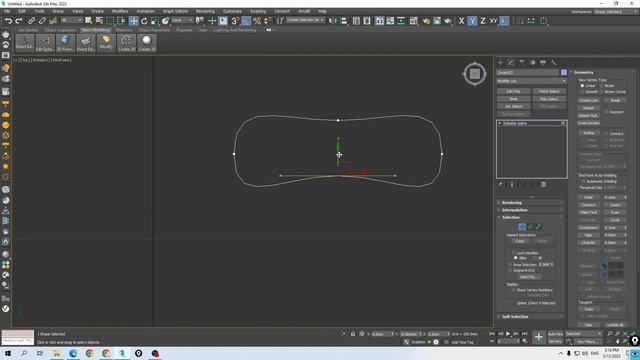640x360 pixels.
Task: Restrict movement to the Z axis
Action: pos(482,20)
